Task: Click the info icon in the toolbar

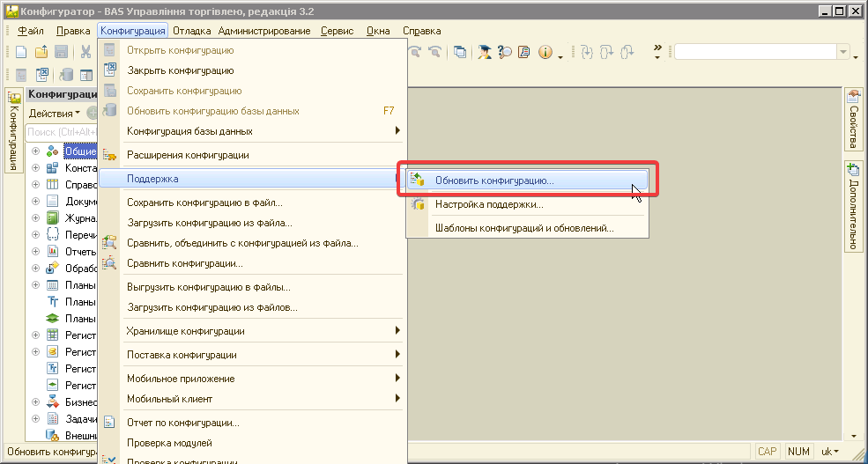Action: coord(545,53)
